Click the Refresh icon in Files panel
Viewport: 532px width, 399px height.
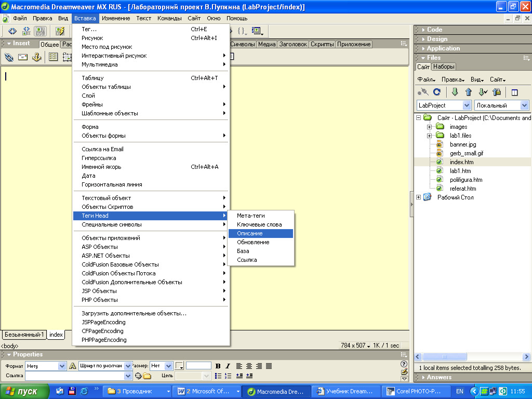click(437, 91)
